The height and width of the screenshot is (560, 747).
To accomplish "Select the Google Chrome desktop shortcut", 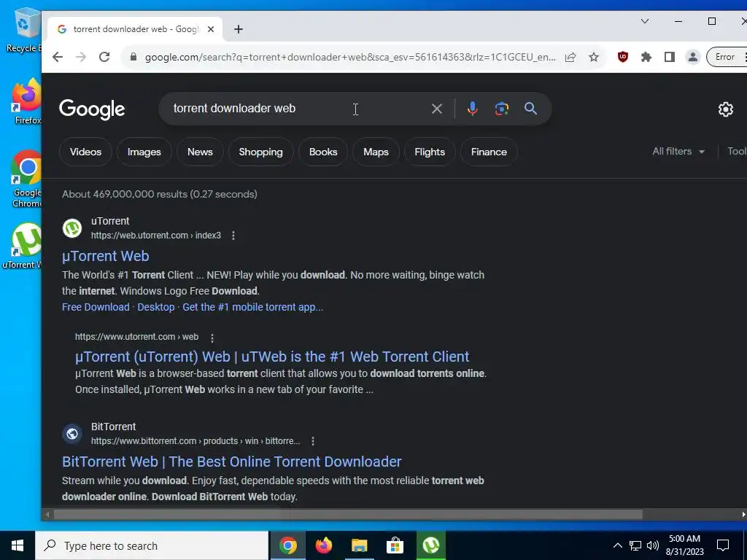I will (26, 179).
